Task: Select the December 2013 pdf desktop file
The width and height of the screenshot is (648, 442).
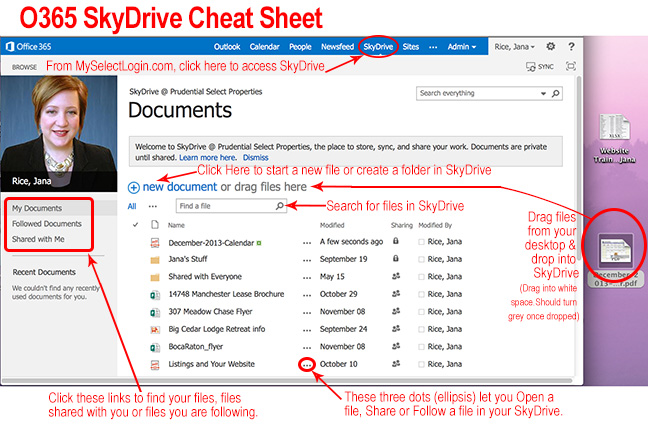Action: tap(615, 260)
